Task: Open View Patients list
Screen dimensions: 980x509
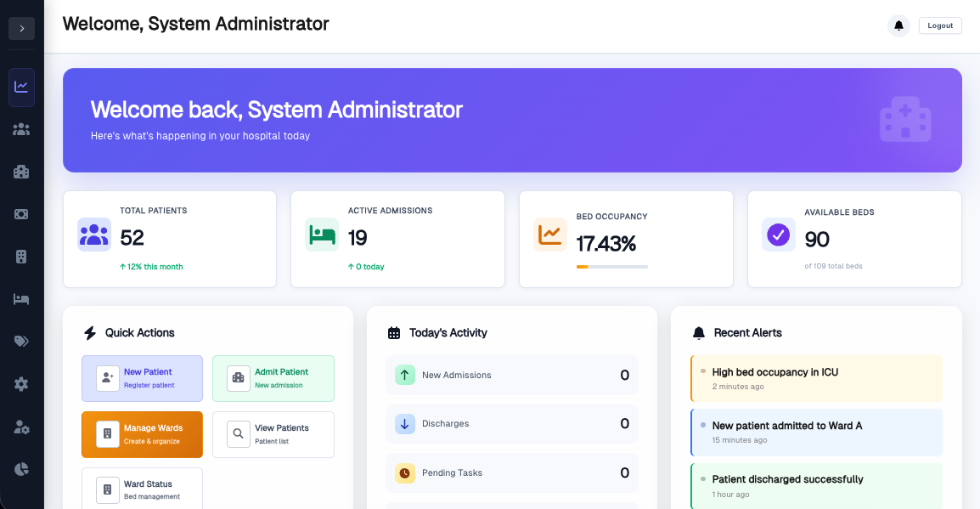Action: coord(273,434)
